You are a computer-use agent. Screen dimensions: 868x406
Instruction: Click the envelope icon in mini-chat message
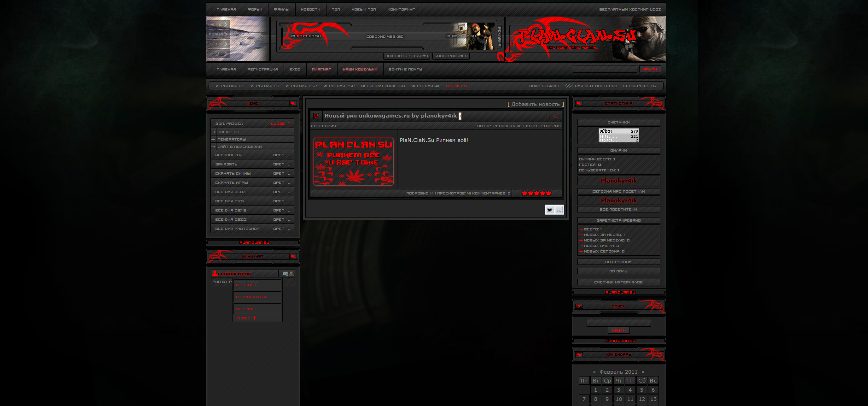(x=285, y=274)
